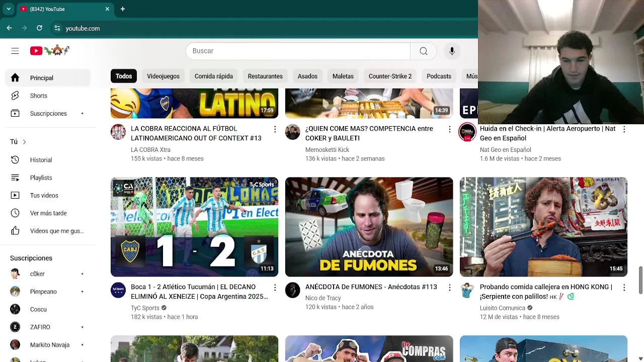Select the Restaurantes filter chip

[x=265, y=76]
